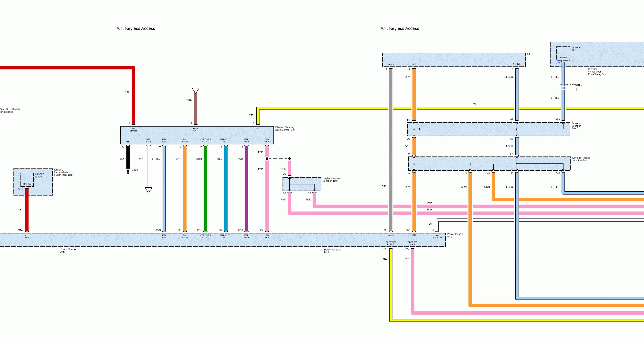The width and height of the screenshot is (644, 342).
Task: Open the Q18 connector link
Action: pyautogui.click(x=21, y=189)
